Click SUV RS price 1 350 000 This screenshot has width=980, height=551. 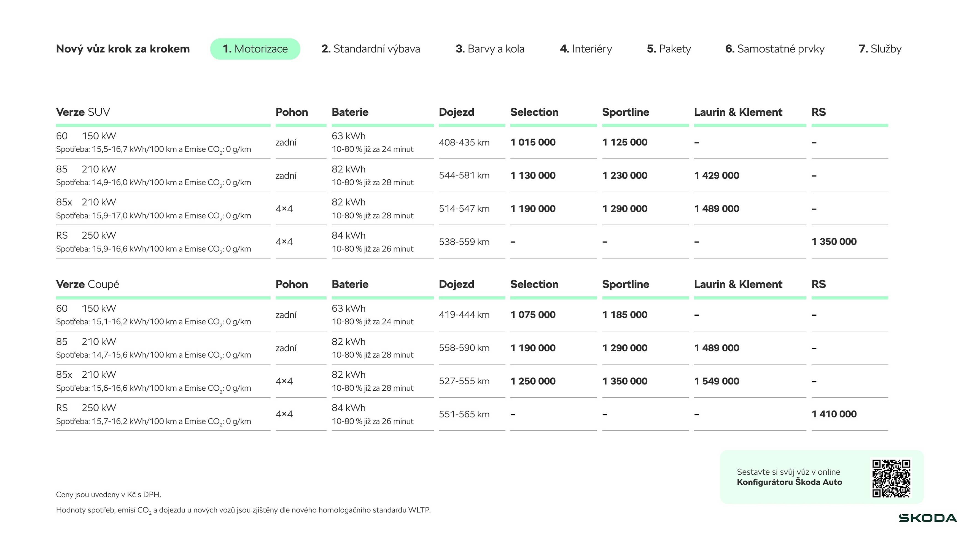click(834, 241)
